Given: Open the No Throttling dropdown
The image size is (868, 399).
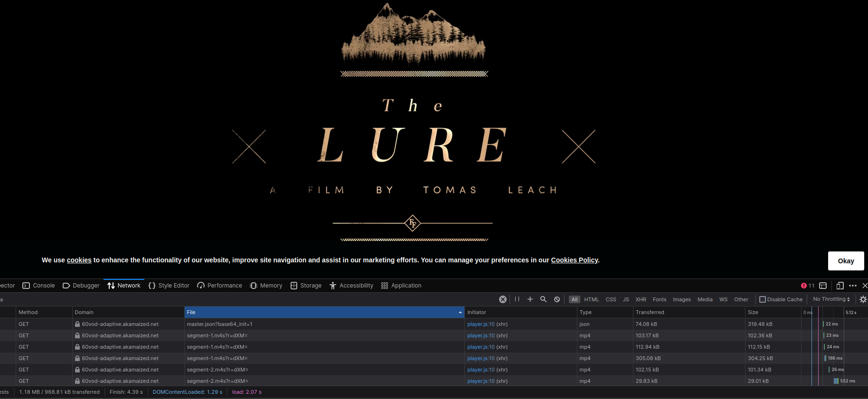Looking at the screenshot, I should click(831, 299).
